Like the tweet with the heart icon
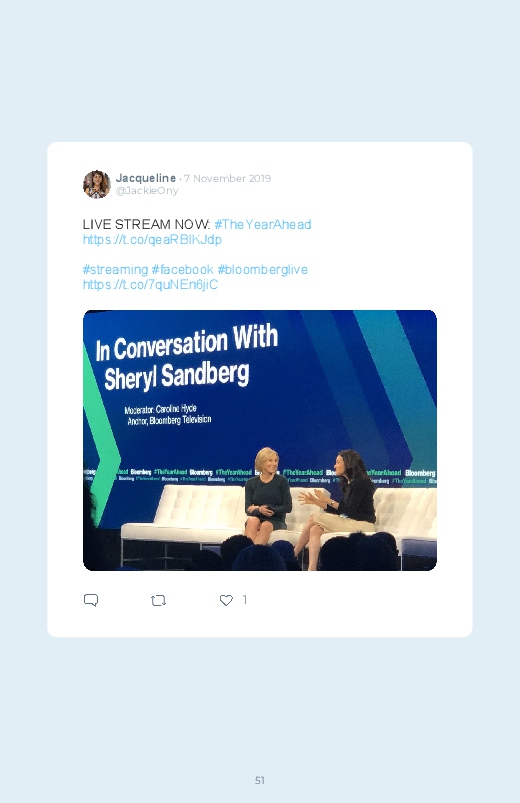Viewport: 520px width, 803px height. tap(226, 600)
